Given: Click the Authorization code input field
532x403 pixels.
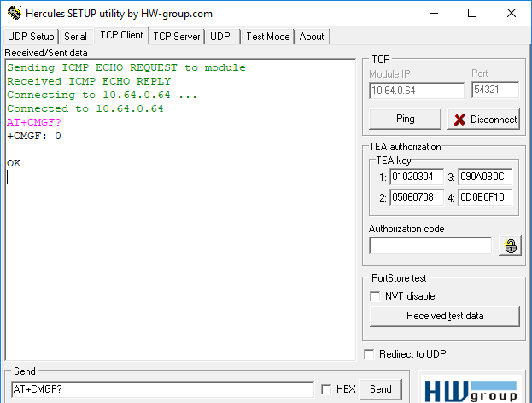Looking at the screenshot, I should point(430,245).
